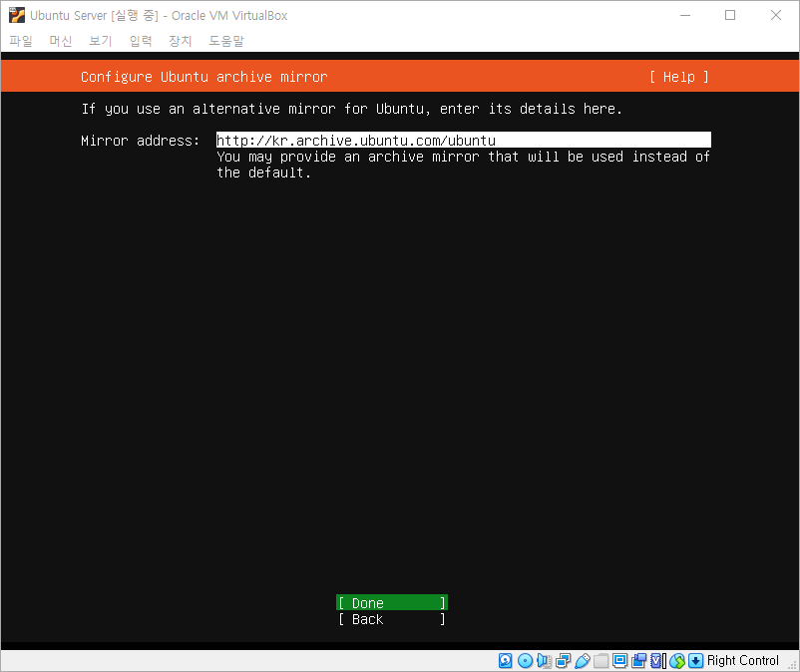
Task: Close the VirtualBox window
Action: point(775,15)
